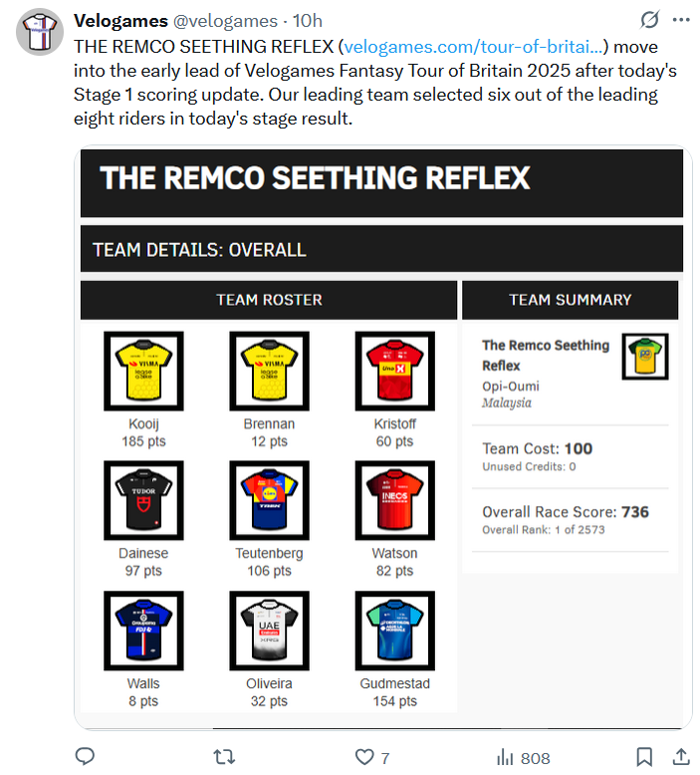Open the Velogames profile avatar
Screen dimensions: 700x775
tap(37, 33)
